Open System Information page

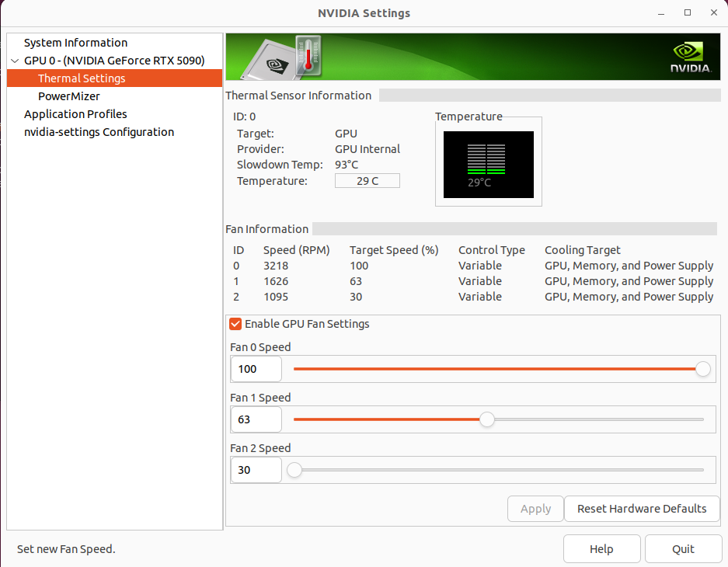coord(75,43)
